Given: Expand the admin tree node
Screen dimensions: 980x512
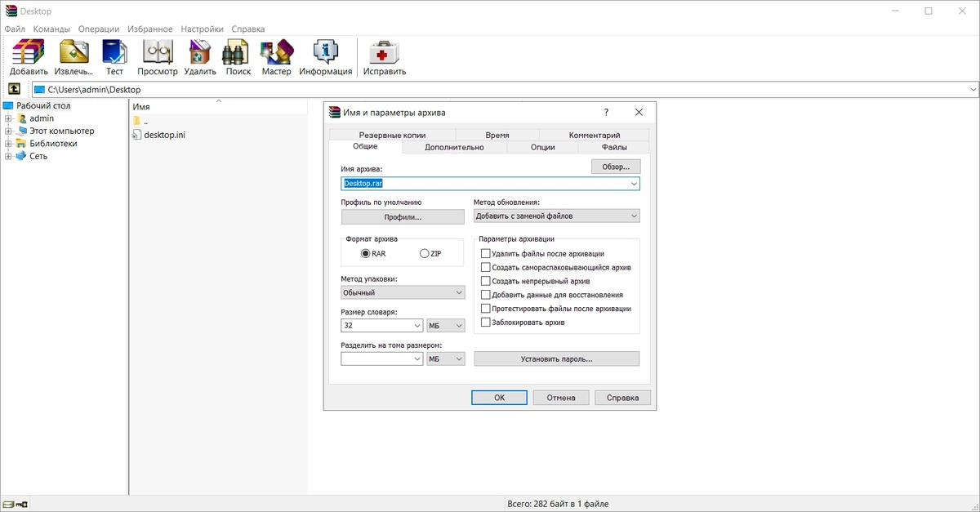Looking at the screenshot, I should (x=8, y=118).
